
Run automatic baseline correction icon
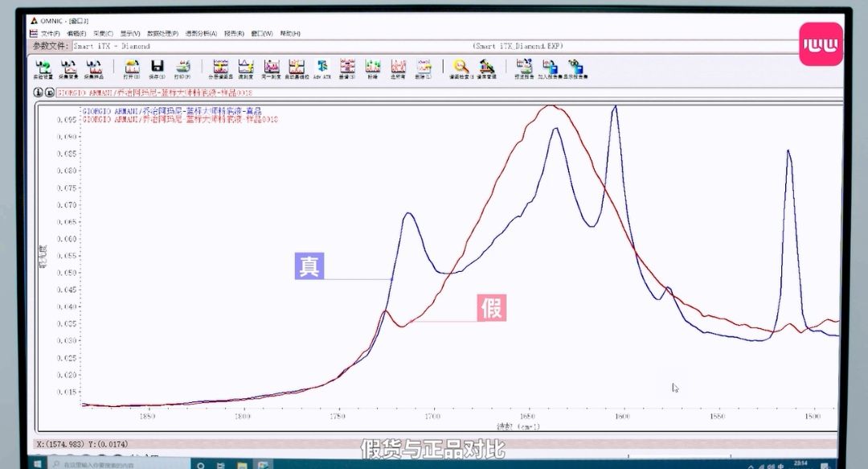pyautogui.click(x=297, y=69)
